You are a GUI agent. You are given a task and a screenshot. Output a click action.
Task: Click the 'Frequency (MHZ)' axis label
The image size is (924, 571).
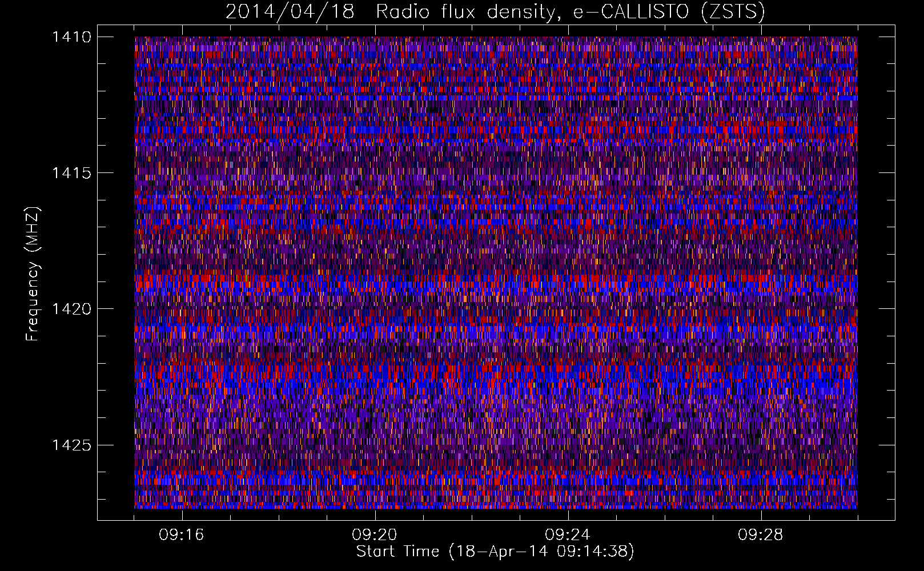33,274
